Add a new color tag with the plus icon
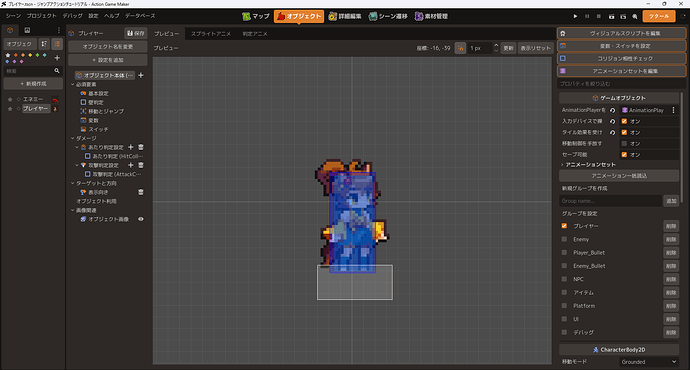 coord(57,58)
